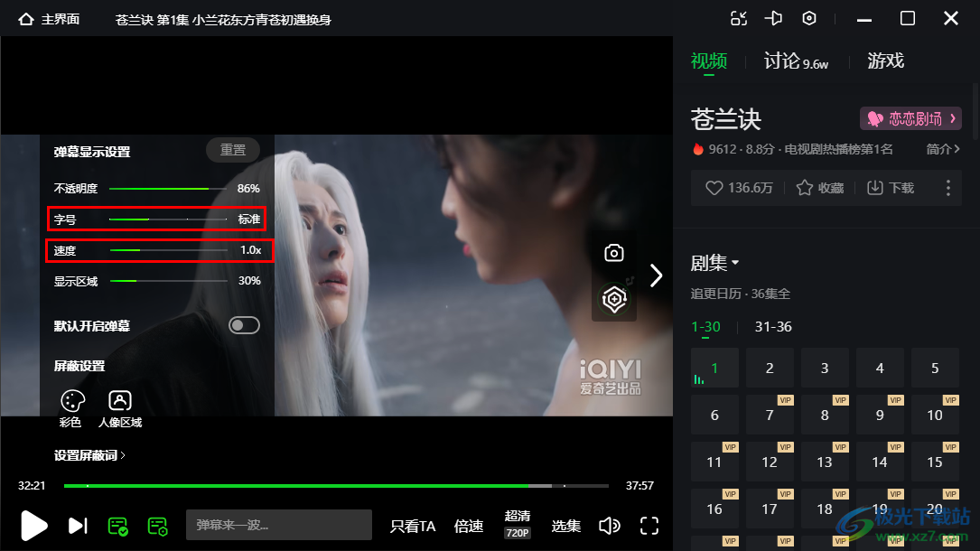Switch to the 视频 tab
Viewport: 980px width, 551px height.
pos(709,61)
